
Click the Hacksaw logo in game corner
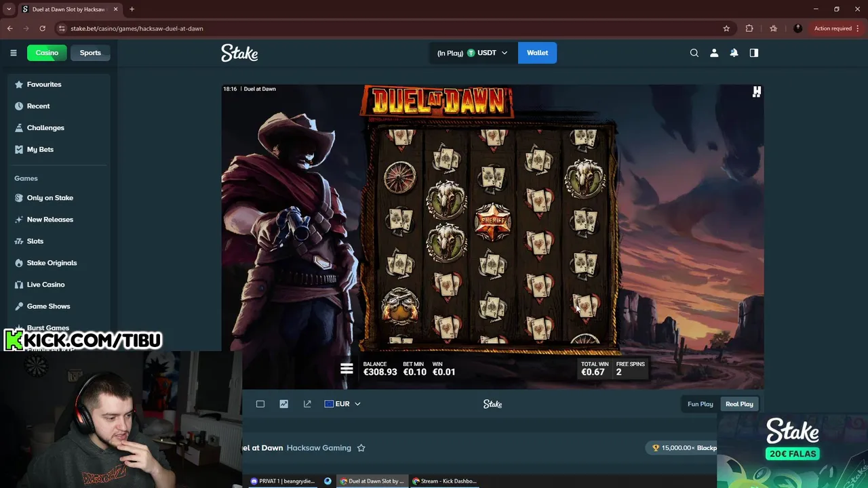point(757,92)
